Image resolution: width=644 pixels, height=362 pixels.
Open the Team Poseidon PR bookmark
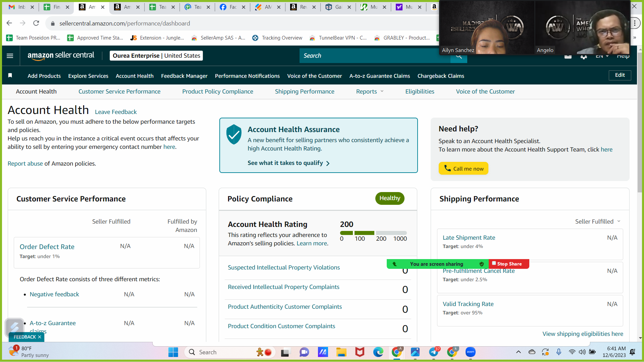(33, 38)
